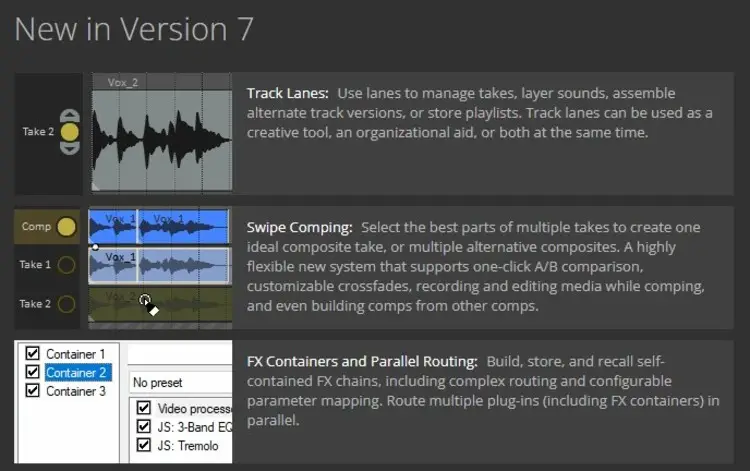The image size is (750, 471).
Task: Click the New in Version 7 title
Action: tap(134, 29)
